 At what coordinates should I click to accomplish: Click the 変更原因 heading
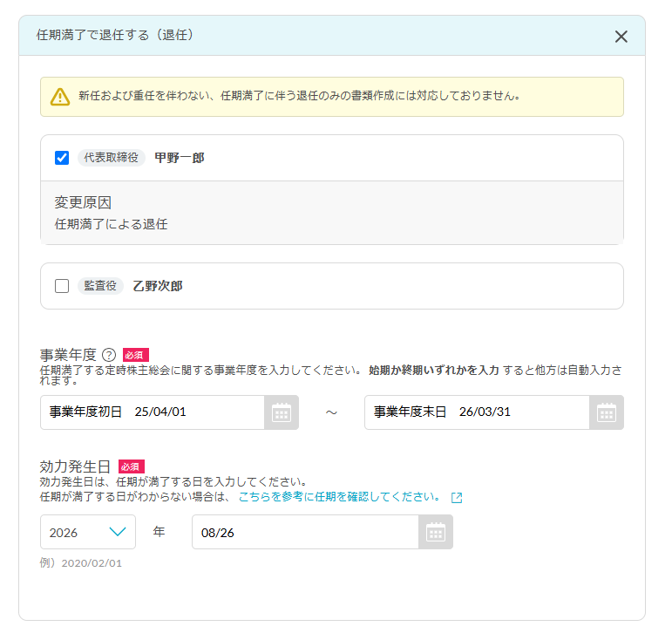click(83, 202)
